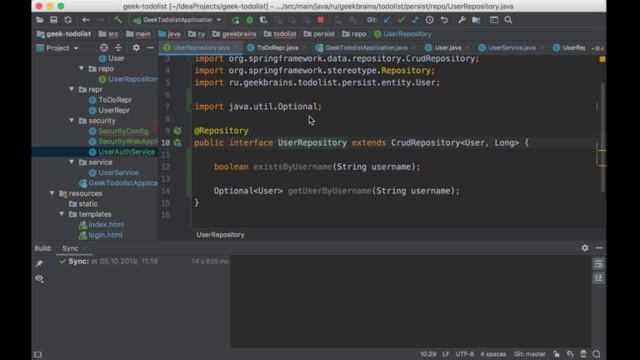
Task: Click the Locate/scroll from source target icon
Action: [x=104, y=48]
